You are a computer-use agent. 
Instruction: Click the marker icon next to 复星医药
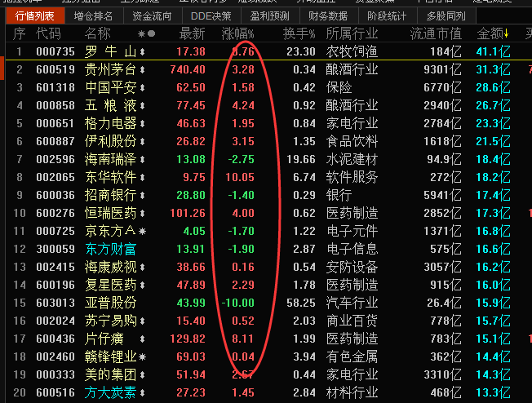pyautogui.click(x=143, y=286)
